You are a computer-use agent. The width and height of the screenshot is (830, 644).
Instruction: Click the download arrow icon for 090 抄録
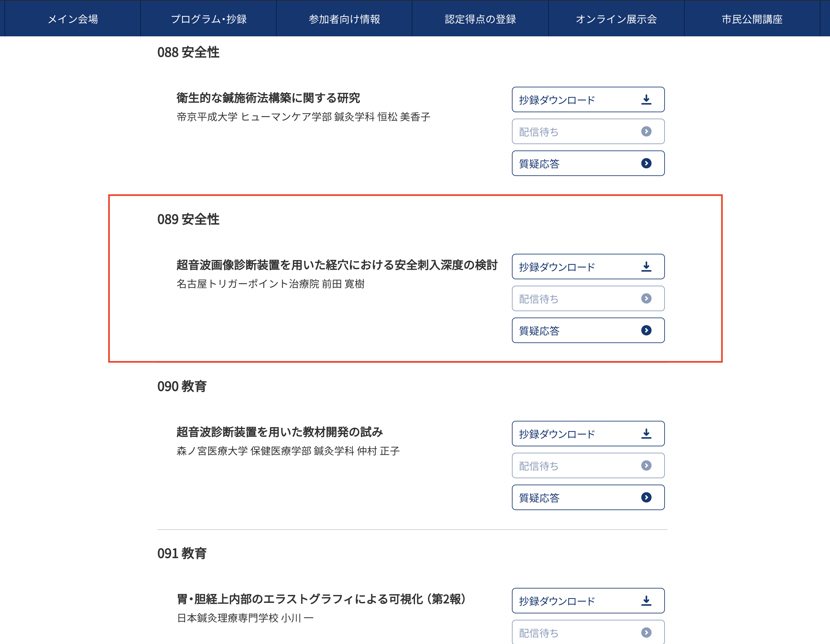[646, 434]
